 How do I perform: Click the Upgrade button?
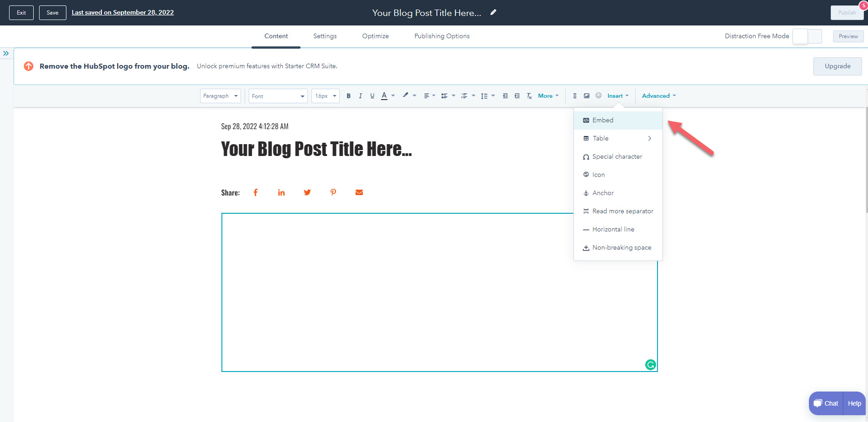tap(837, 66)
